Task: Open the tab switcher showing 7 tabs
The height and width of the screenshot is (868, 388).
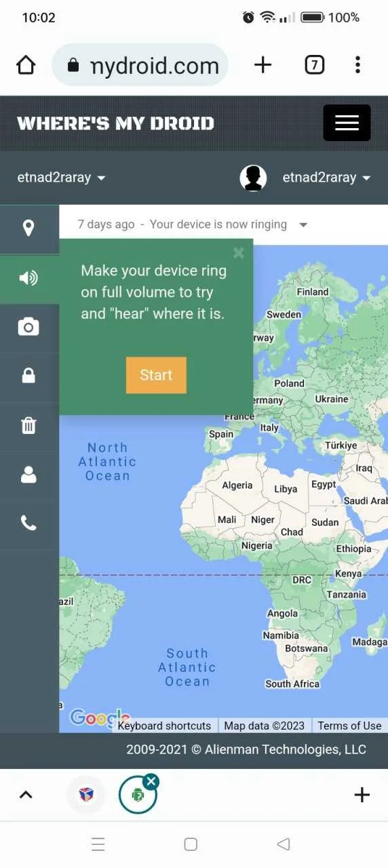Action: 314,65
